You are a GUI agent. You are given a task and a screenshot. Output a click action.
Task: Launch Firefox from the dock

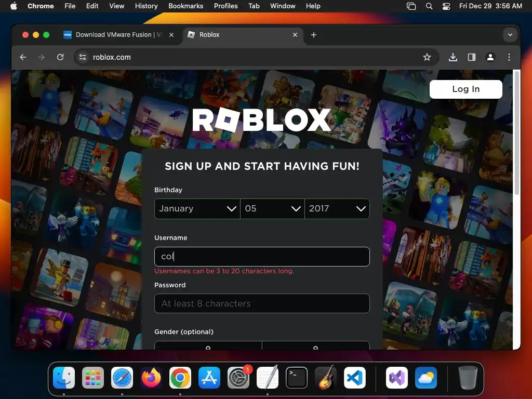[151, 378]
